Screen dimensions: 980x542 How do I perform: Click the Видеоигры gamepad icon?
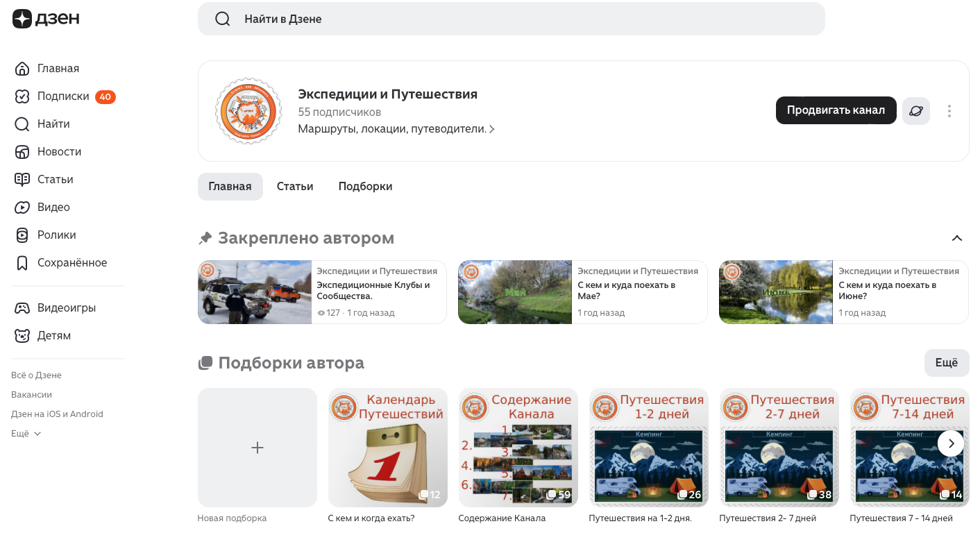[x=22, y=307]
